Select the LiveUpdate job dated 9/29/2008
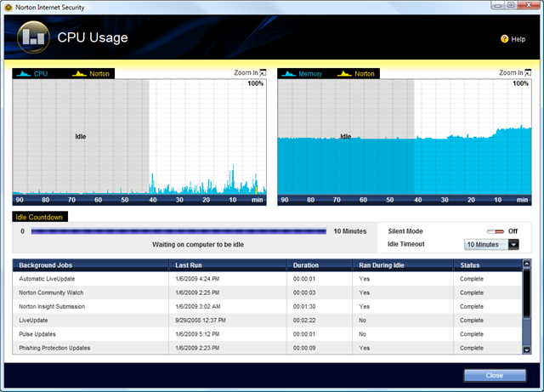This screenshot has height=392, width=544. [x=267, y=320]
